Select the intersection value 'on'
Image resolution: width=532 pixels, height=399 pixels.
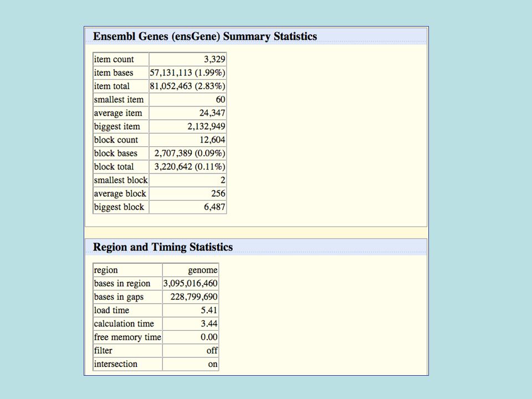point(213,364)
